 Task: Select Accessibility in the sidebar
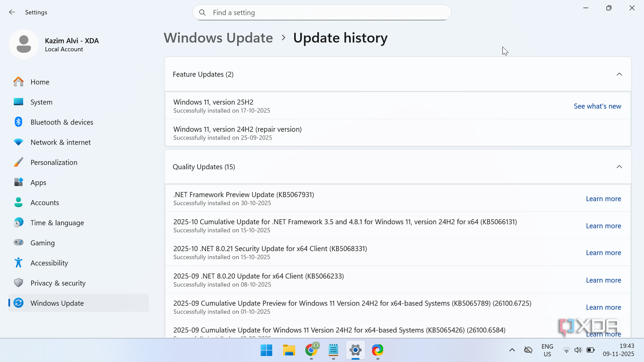click(x=49, y=263)
